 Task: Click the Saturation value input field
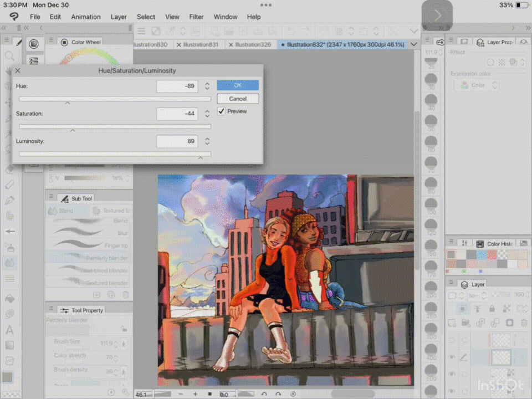pos(177,114)
